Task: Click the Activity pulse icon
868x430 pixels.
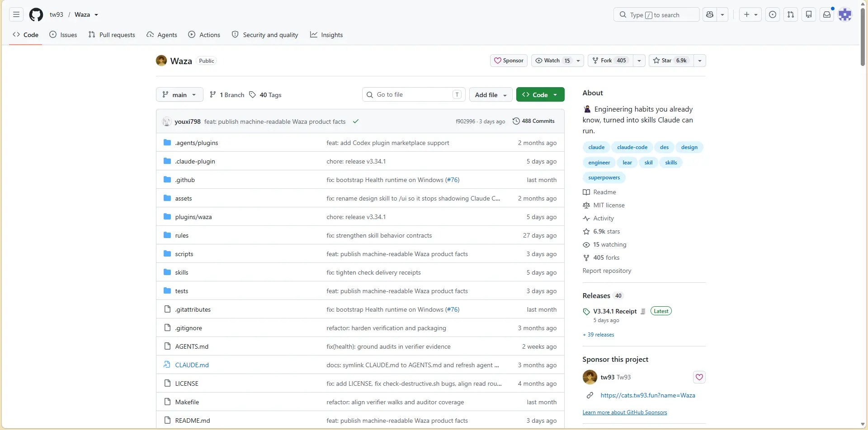Action: pos(586,218)
